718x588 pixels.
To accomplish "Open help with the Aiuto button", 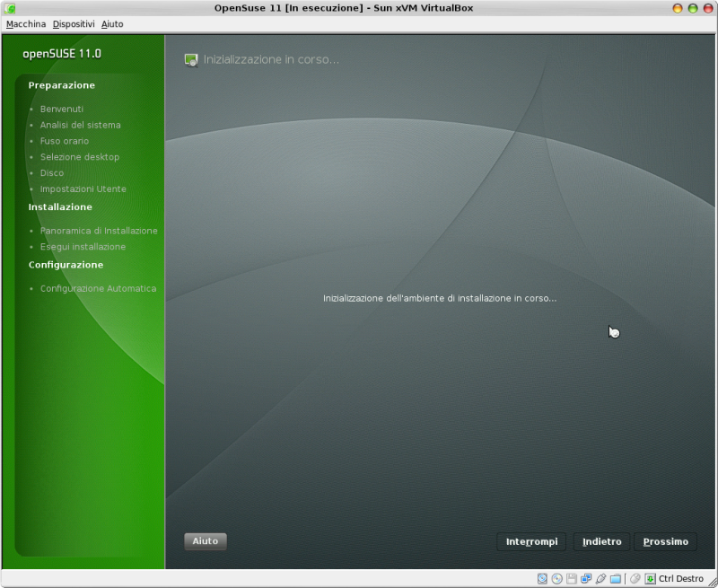I will point(205,540).
